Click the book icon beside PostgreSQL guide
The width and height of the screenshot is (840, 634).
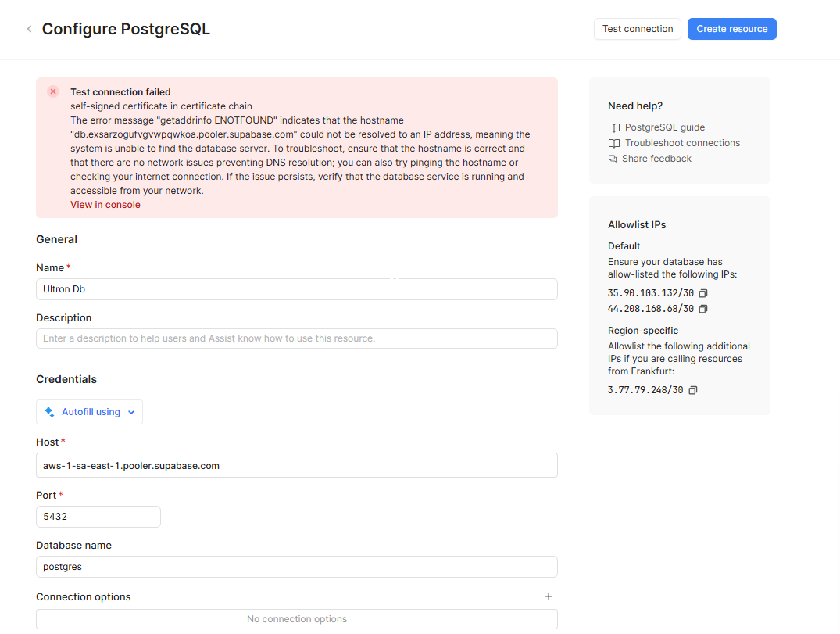click(613, 127)
